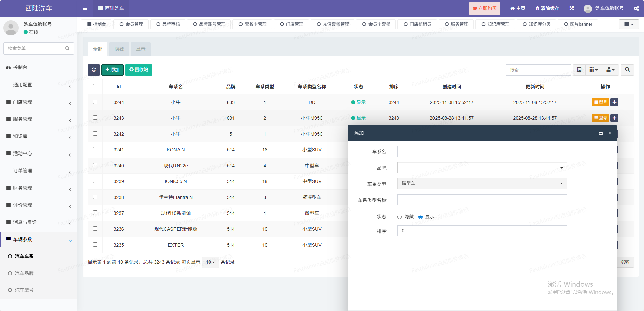Click the green 添加 button

[x=112, y=70]
